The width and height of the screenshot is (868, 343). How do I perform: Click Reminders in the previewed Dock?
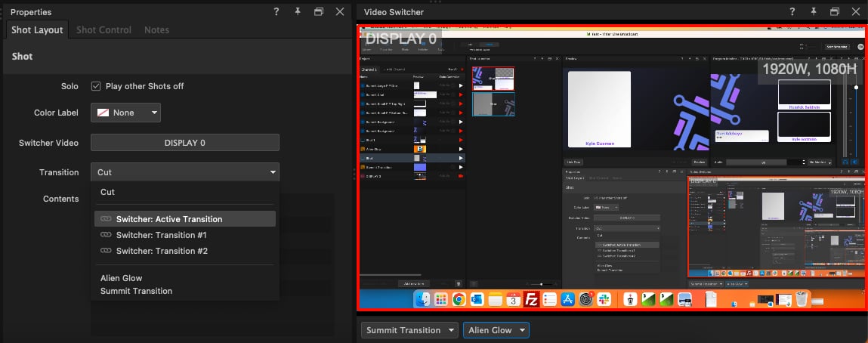click(x=549, y=299)
